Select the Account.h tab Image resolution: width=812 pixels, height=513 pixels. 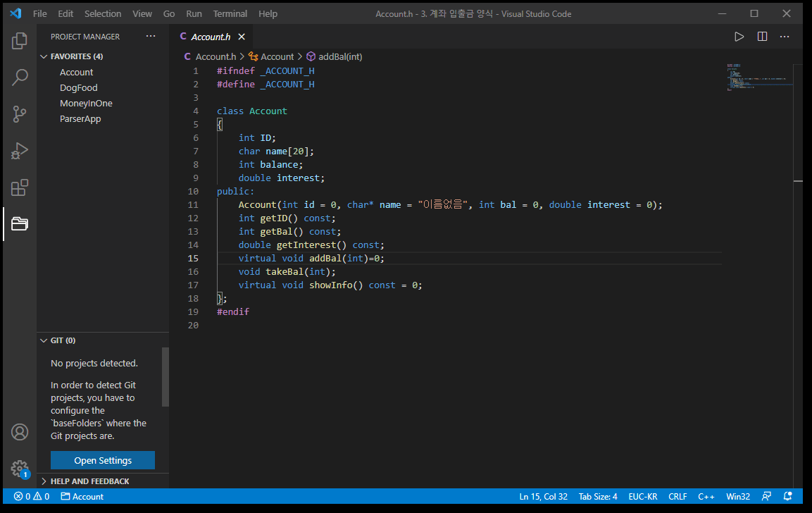(x=211, y=37)
